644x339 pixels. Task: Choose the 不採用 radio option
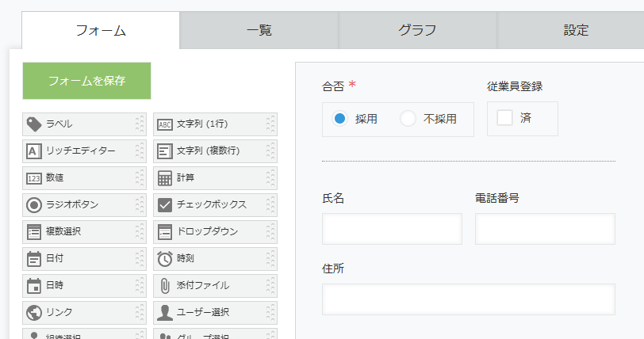pyautogui.click(x=408, y=119)
